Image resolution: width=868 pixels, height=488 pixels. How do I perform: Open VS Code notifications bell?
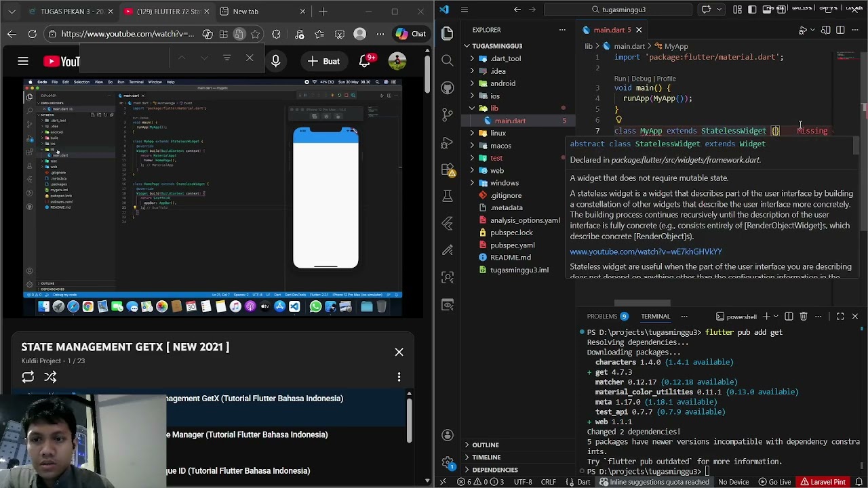(859, 482)
